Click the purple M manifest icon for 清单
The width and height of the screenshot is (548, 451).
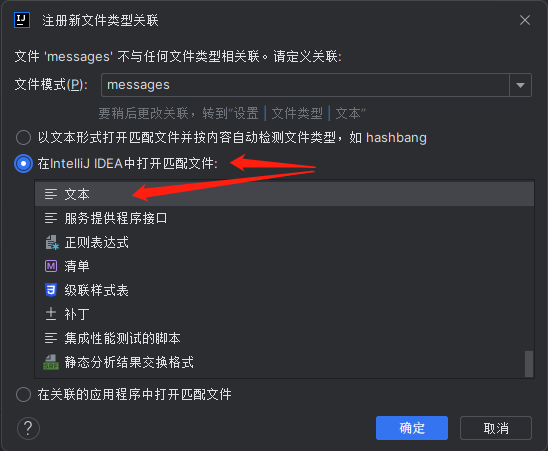tap(51, 266)
